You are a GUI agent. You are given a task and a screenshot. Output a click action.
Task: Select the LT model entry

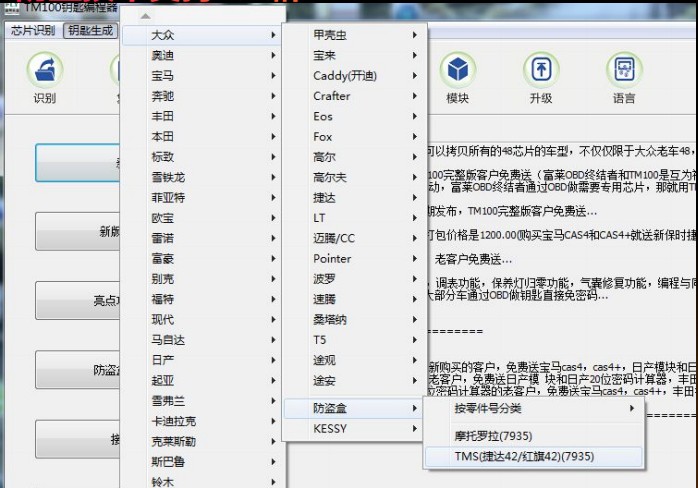(354, 218)
